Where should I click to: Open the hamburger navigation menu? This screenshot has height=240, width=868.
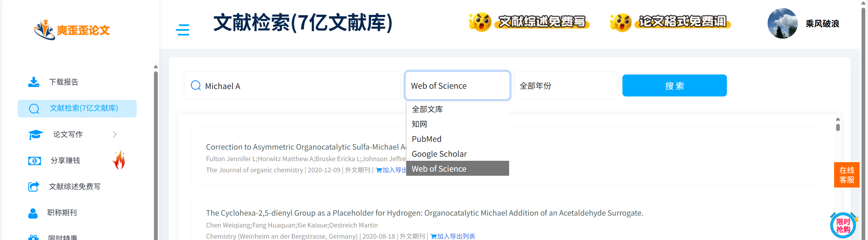point(182,30)
